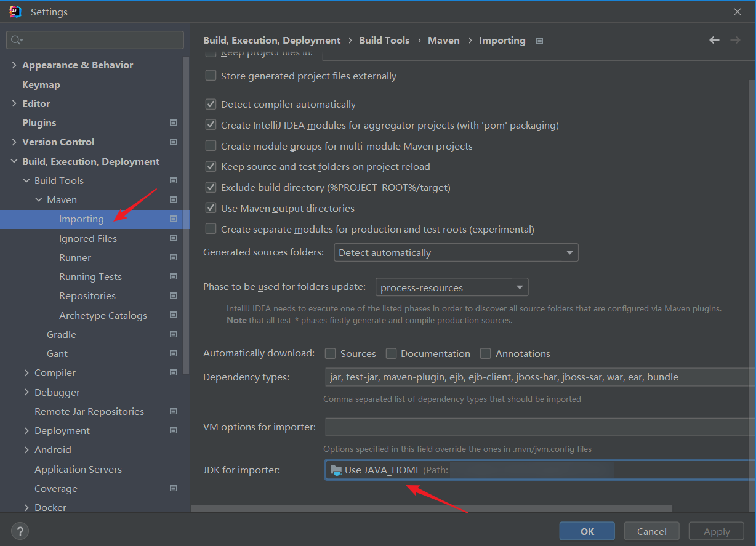Click Build, Execution, Deployment breadcrumb

(272, 40)
